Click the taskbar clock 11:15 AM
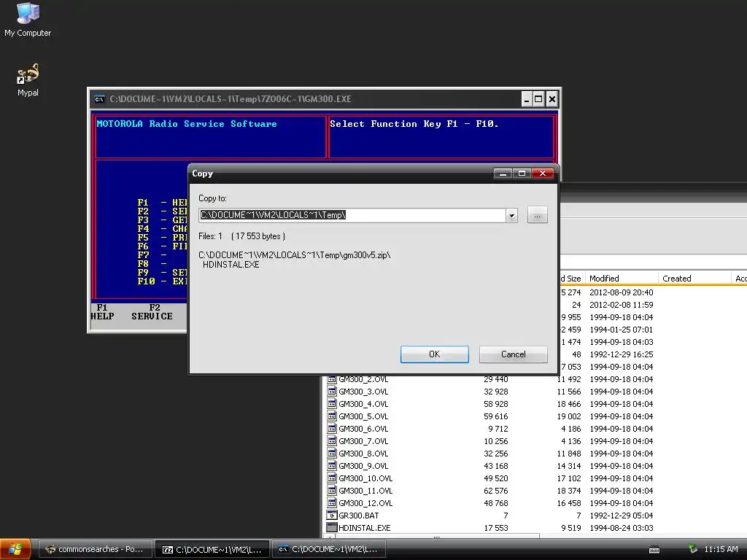 click(x=721, y=549)
